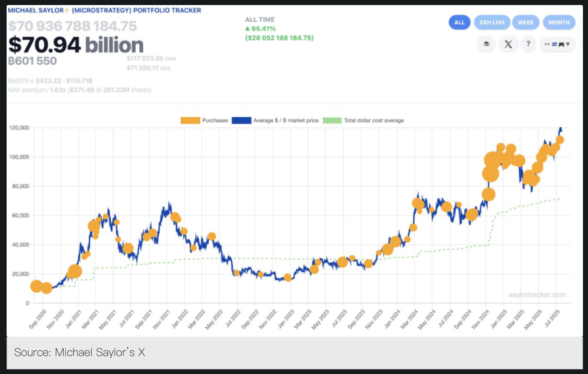Click the green dashed cost average swatch
The height and width of the screenshot is (374, 588).
pyautogui.click(x=332, y=120)
